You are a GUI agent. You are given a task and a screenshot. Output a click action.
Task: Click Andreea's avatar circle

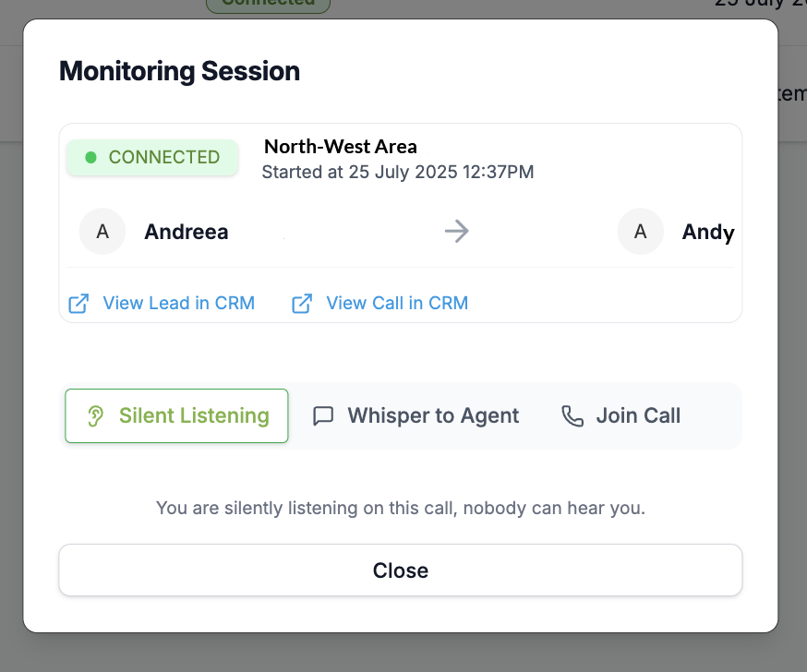[x=102, y=232]
